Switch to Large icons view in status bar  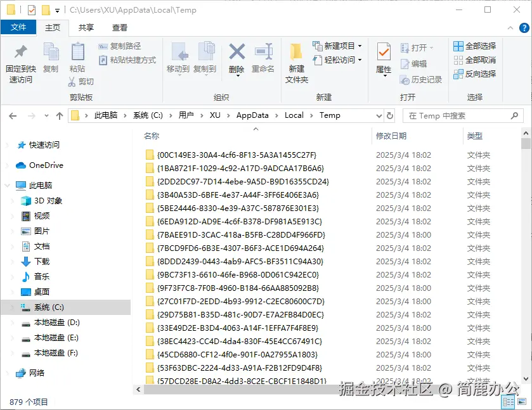[521, 402]
